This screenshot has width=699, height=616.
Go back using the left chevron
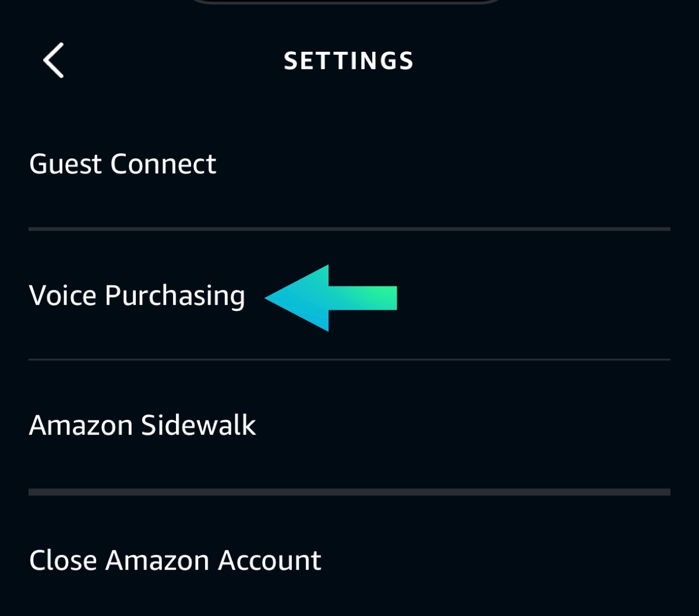pyautogui.click(x=53, y=61)
